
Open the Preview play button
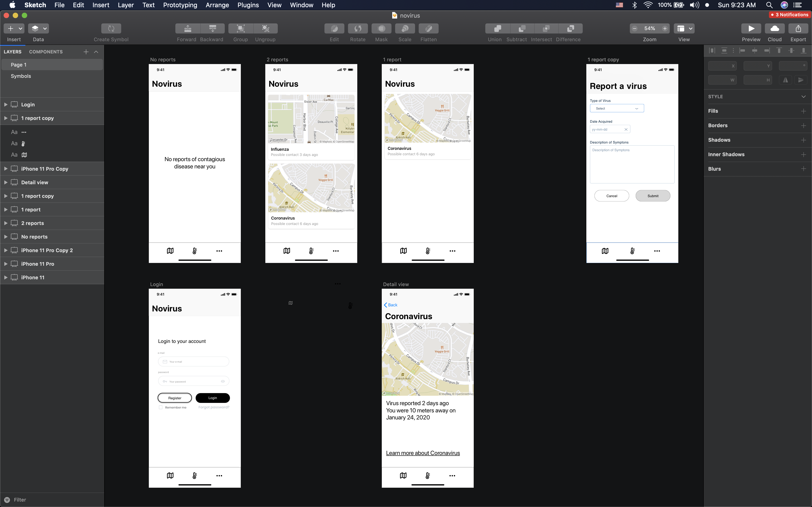(x=751, y=29)
